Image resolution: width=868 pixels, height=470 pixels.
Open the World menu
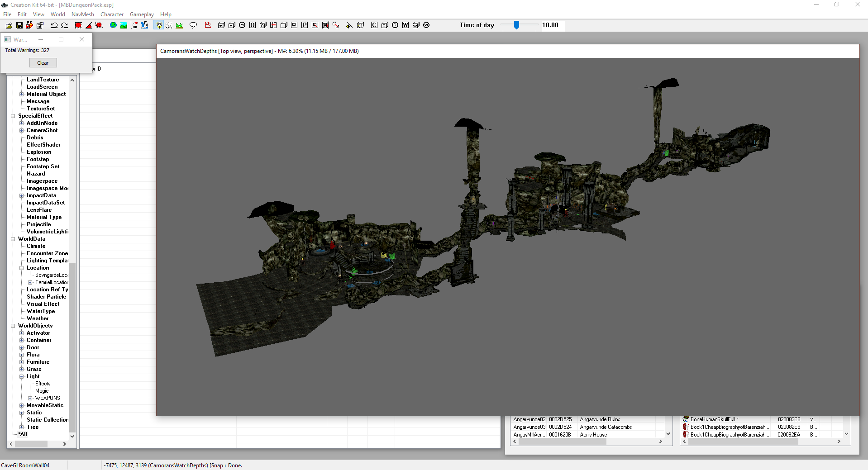tap(58, 14)
